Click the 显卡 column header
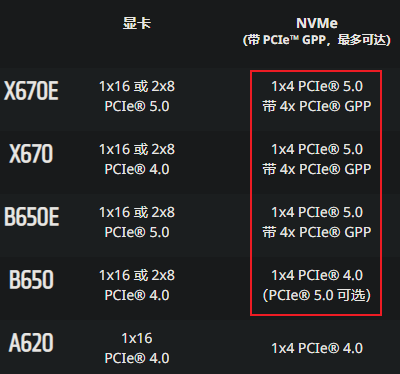 (x=137, y=23)
